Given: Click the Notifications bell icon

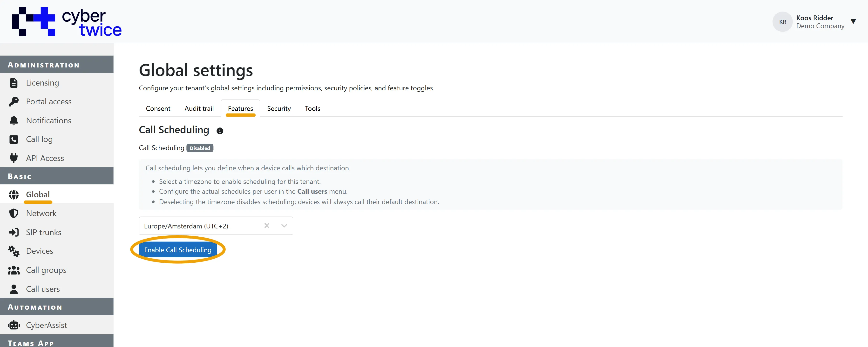Looking at the screenshot, I should (14, 121).
